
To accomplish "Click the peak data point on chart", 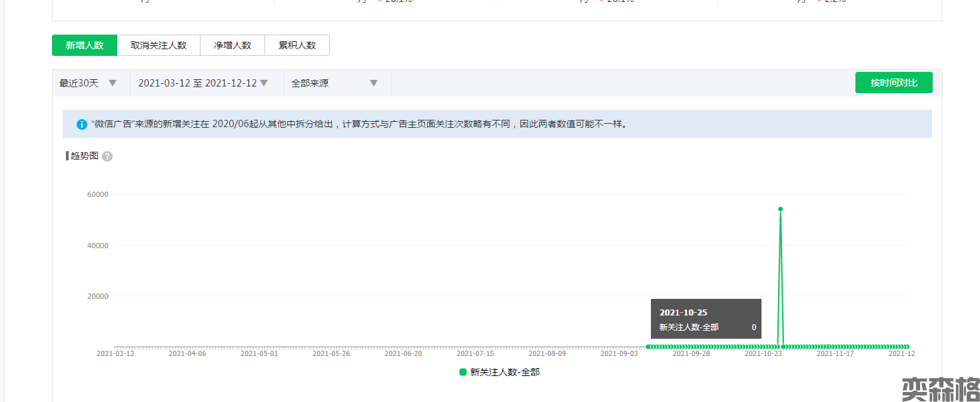I will pyautogui.click(x=780, y=209).
